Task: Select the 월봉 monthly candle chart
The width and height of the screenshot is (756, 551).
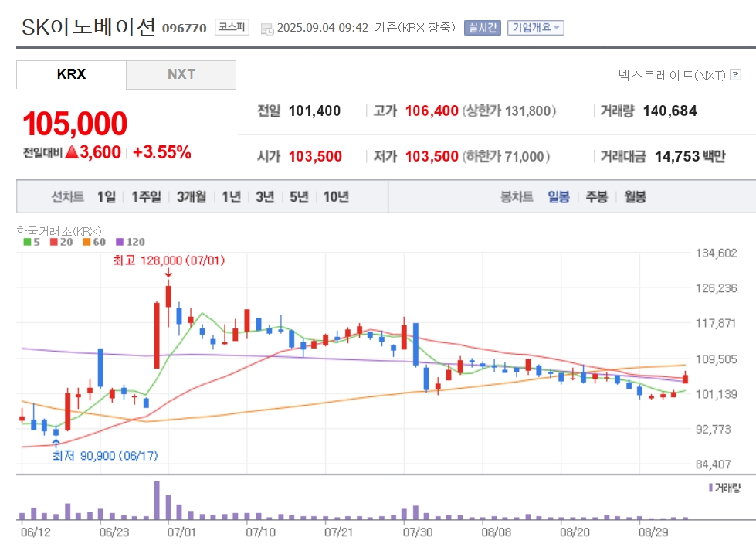Action: pyautogui.click(x=635, y=197)
